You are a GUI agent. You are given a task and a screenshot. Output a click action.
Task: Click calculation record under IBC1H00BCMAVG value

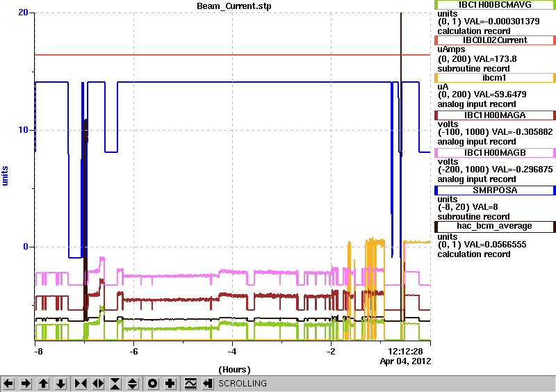[x=474, y=31]
